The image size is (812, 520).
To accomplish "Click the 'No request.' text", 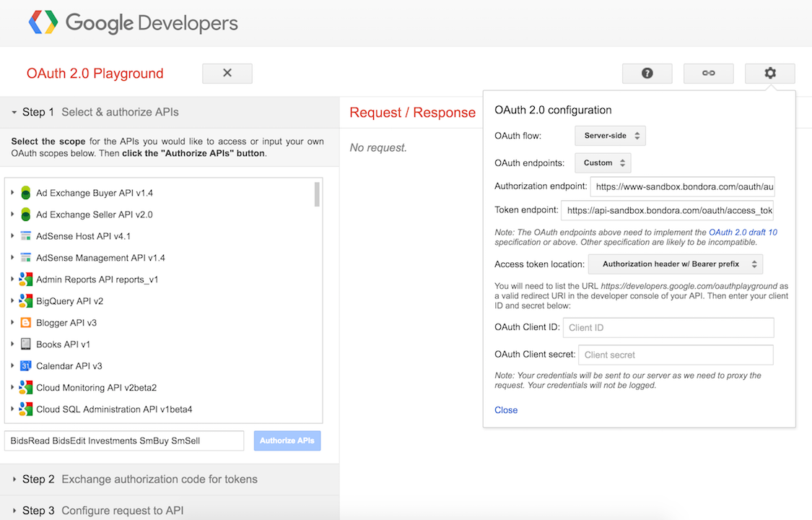I will pos(378,147).
